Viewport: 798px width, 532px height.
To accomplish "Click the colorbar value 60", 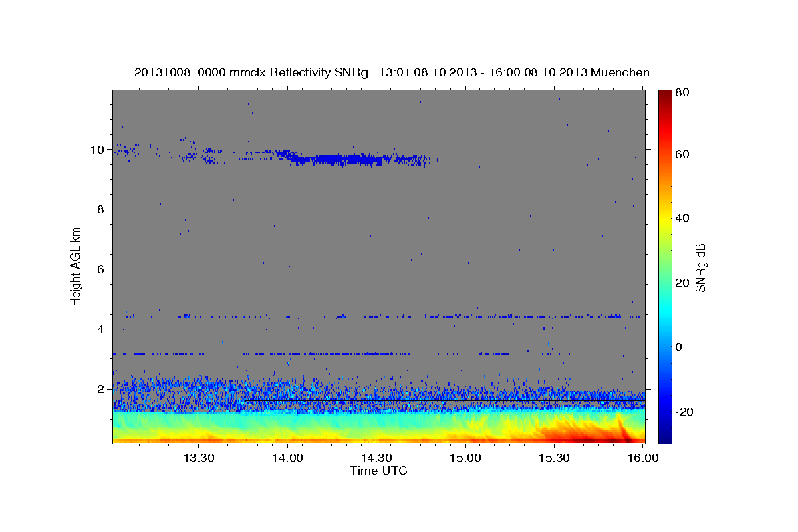I will pyautogui.click(x=682, y=154).
